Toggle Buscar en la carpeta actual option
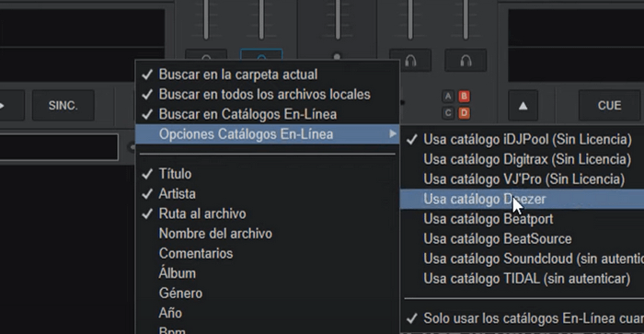 tap(268, 75)
